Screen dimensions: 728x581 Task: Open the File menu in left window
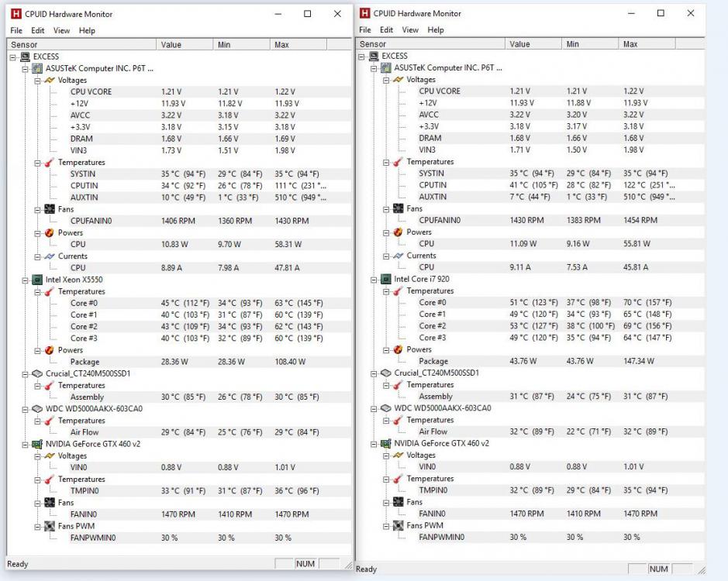(16, 30)
